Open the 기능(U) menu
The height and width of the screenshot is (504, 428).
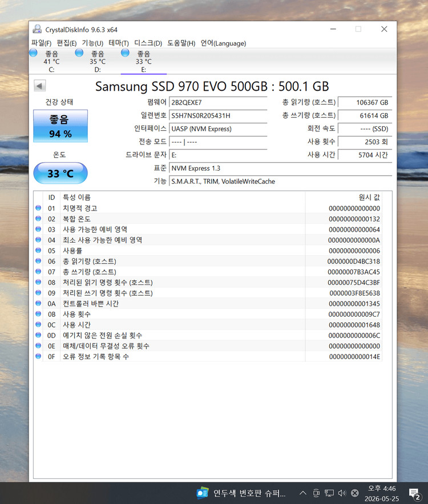tap(92, 43)
